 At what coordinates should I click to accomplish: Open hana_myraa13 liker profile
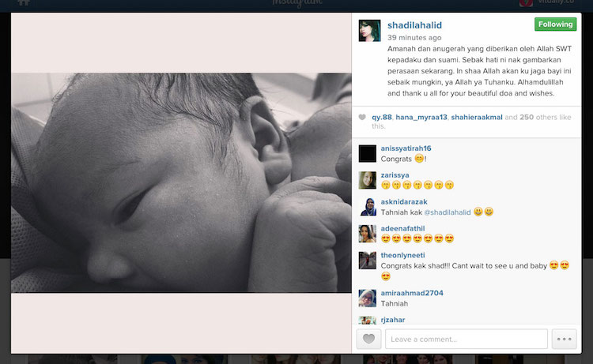click(x=421, y=117)
